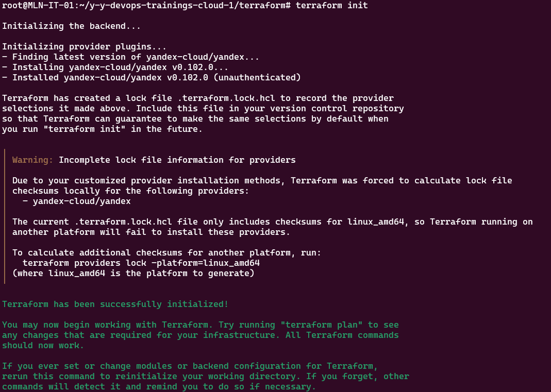Click the 'terraform providers lock -platform=linux_amd64' command

[x=141, y=263]
